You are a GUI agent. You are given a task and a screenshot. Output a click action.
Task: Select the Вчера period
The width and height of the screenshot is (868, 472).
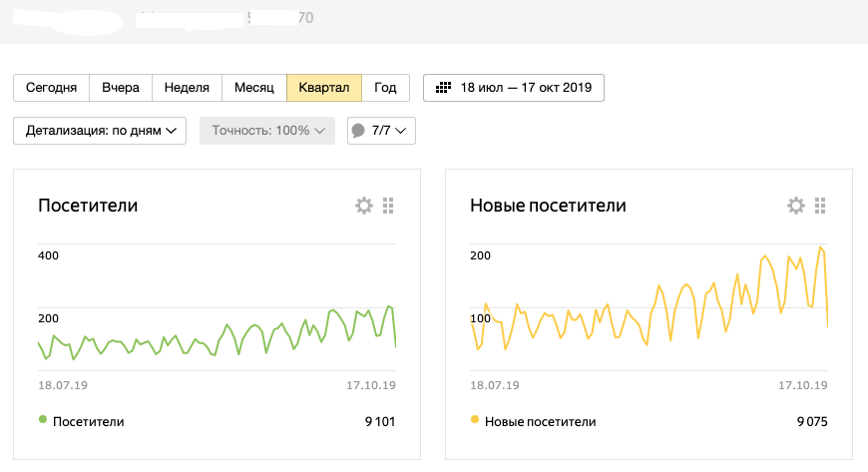pyautogui.click(x=121, y=88)
